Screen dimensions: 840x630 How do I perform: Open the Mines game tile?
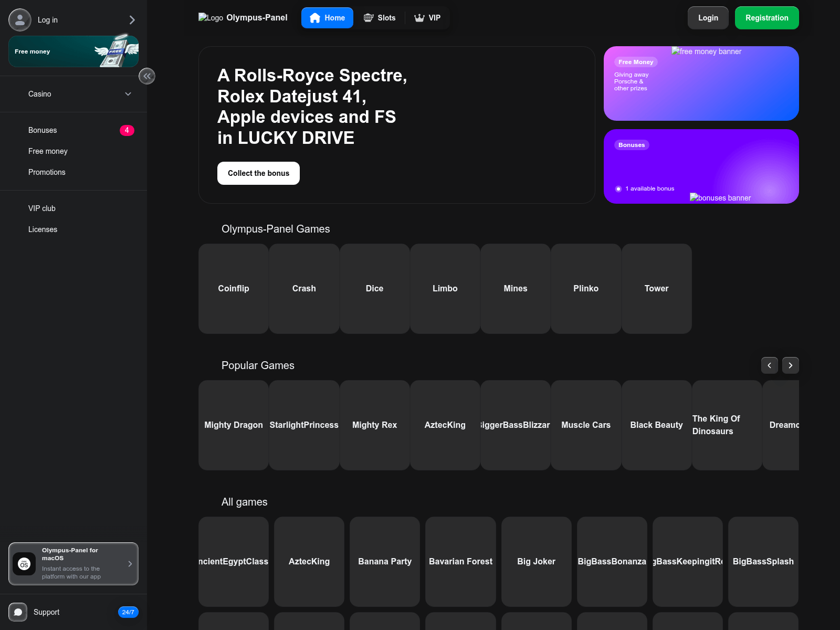pos(516,289)
